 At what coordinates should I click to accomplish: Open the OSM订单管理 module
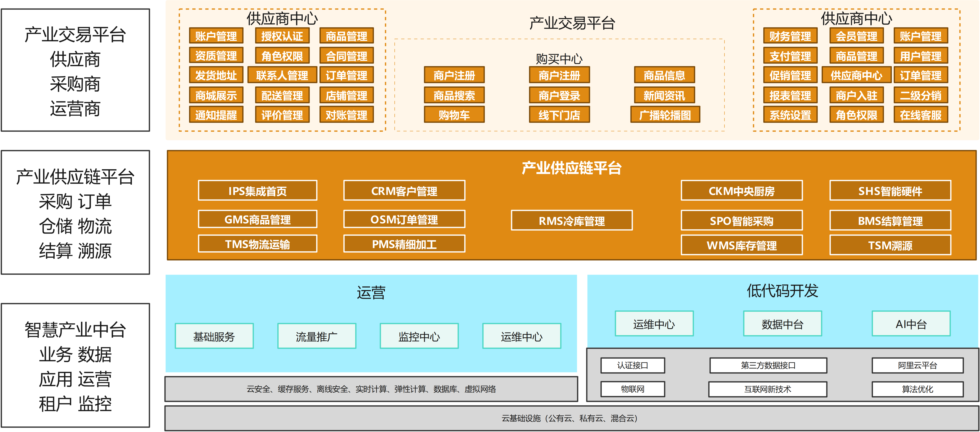point(404,219)
